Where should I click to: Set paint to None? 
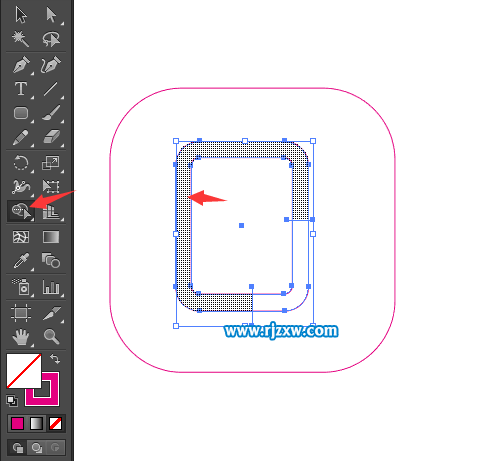(x=55, y=424)
